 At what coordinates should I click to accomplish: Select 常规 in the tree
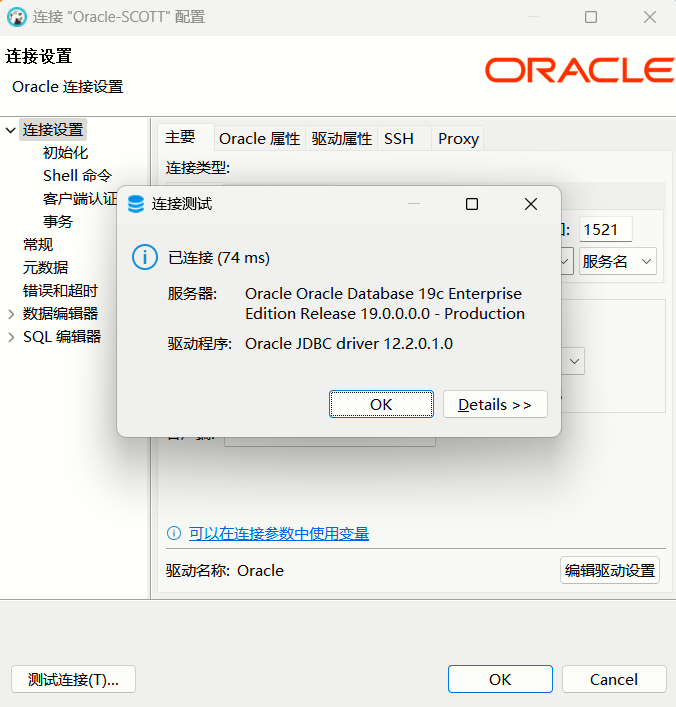pos(38,245)
